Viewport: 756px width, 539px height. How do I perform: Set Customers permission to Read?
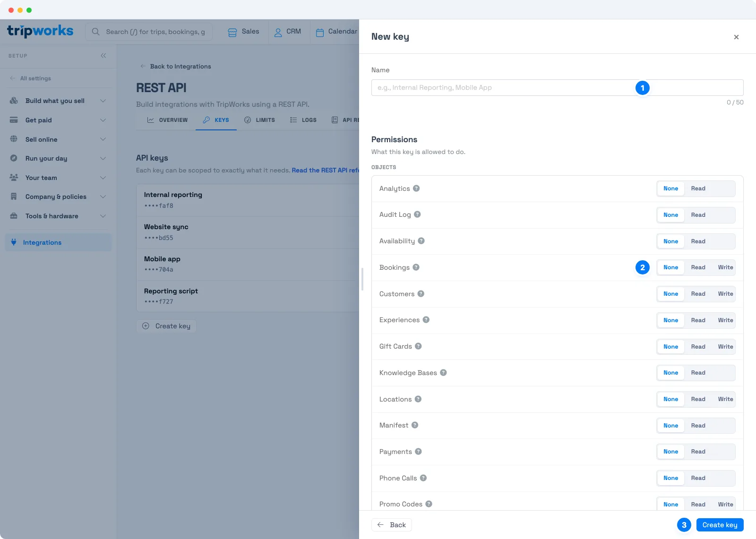coord(698,294)
